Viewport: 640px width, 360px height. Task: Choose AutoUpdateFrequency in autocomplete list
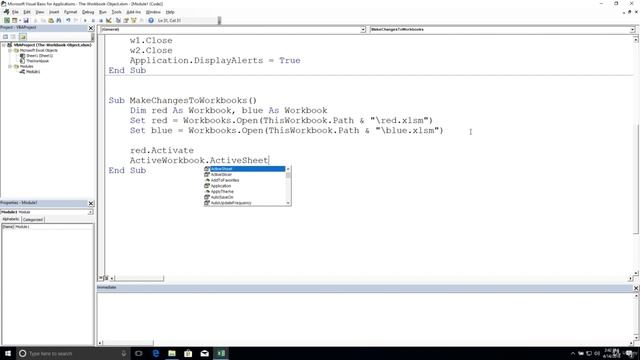(244, 203)
